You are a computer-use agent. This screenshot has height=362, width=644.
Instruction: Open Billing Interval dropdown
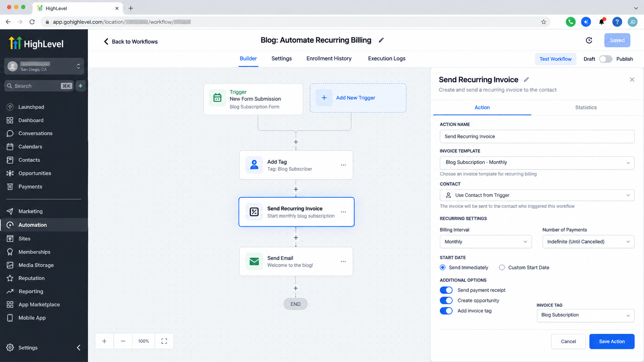click(x=486, y=242)
